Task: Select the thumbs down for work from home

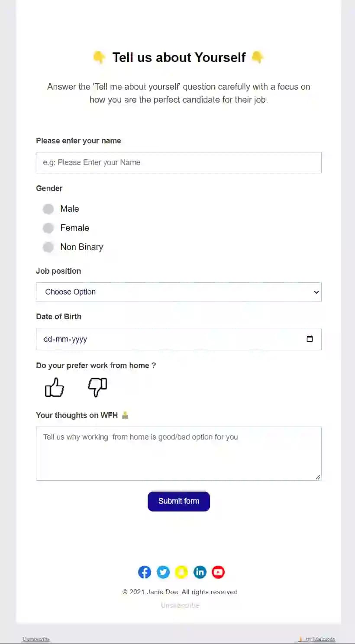Action: point(97,387)
